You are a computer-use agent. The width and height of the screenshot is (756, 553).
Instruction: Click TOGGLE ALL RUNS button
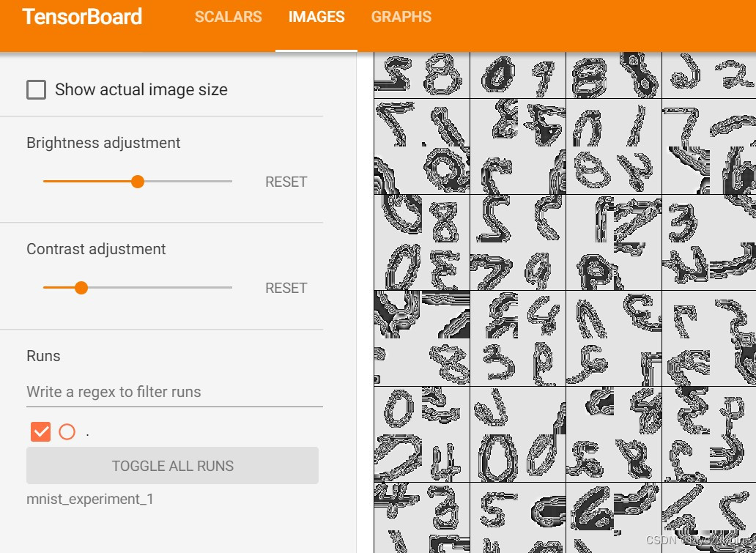click(173, 466)
